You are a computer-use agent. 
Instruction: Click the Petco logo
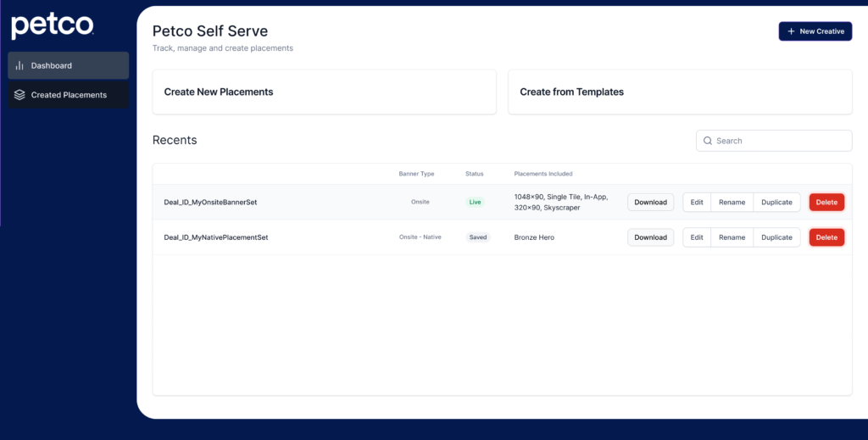[x=52, y=25]
